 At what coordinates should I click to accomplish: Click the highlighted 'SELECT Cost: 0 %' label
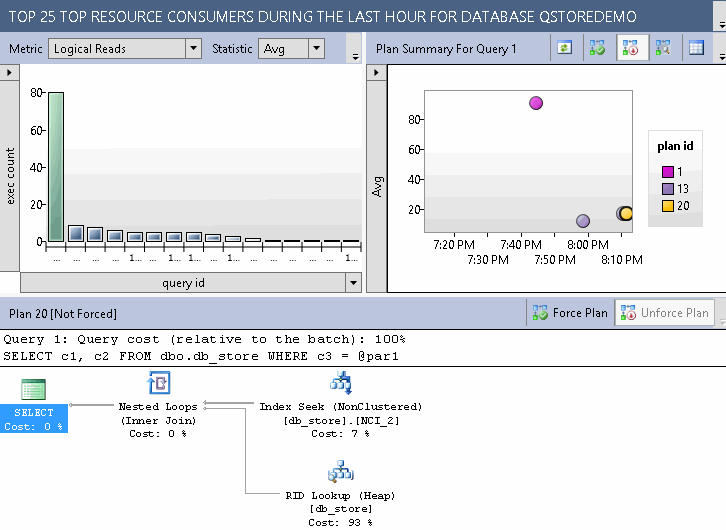click(x=34, y=419)
